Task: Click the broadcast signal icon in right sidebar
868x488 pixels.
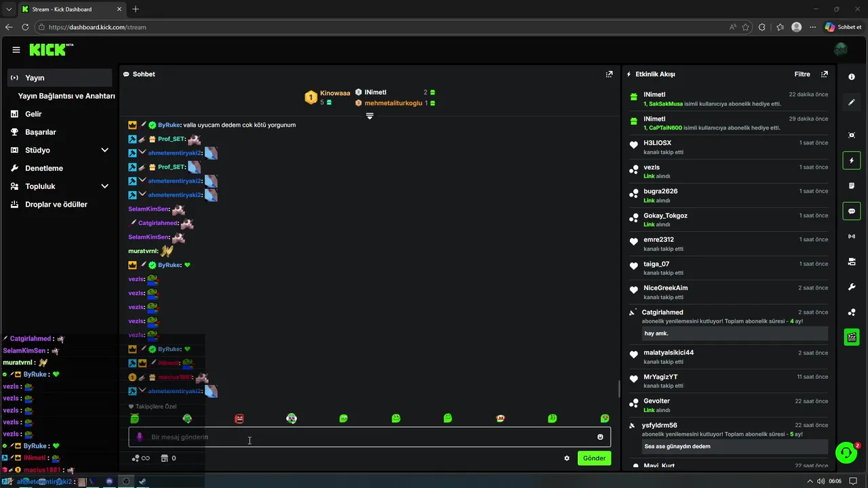Action: pos(852,236)
